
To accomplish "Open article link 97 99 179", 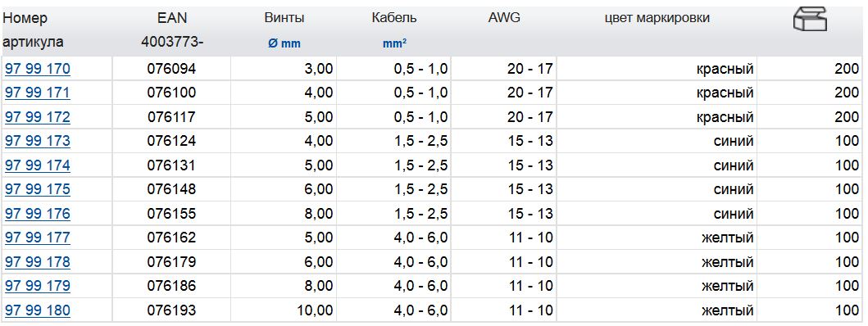I will click(38, 286).
